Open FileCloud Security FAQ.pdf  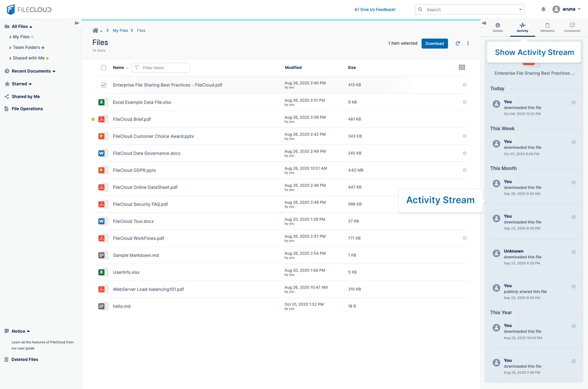141,204
